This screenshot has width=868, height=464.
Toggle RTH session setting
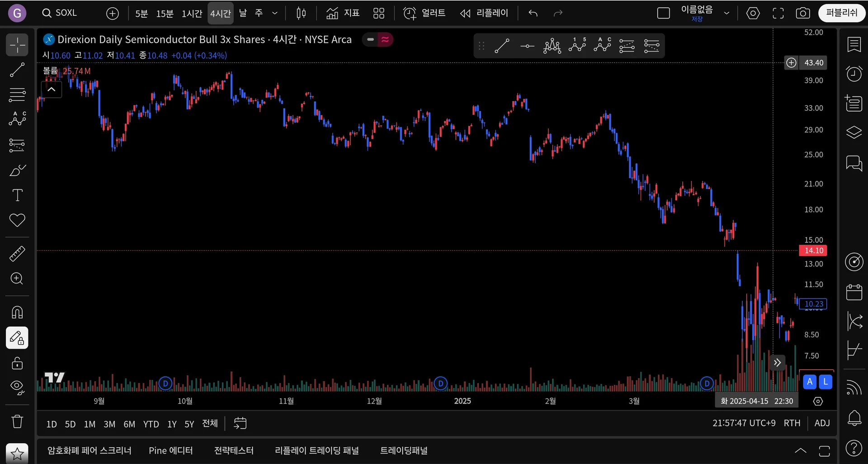[x=792, y=423]
